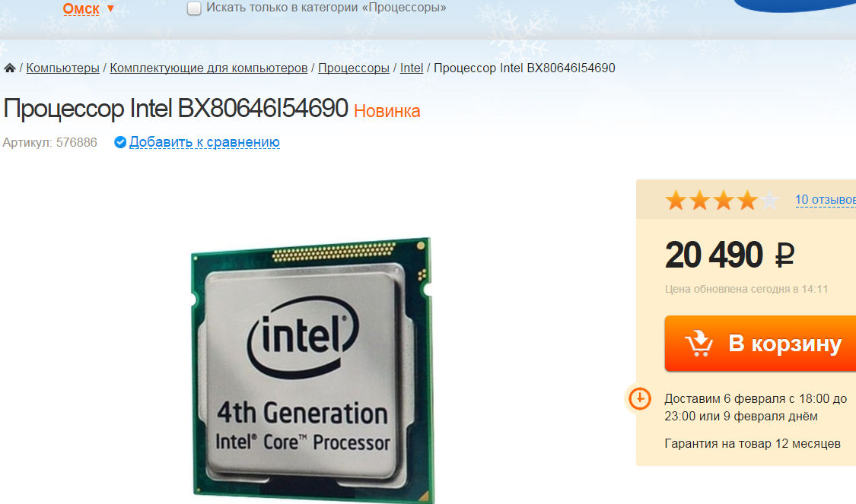Screen dimensions: 856x504
Task: Go to Комплектующие для компьютеров category
Action: coord(208,68)
